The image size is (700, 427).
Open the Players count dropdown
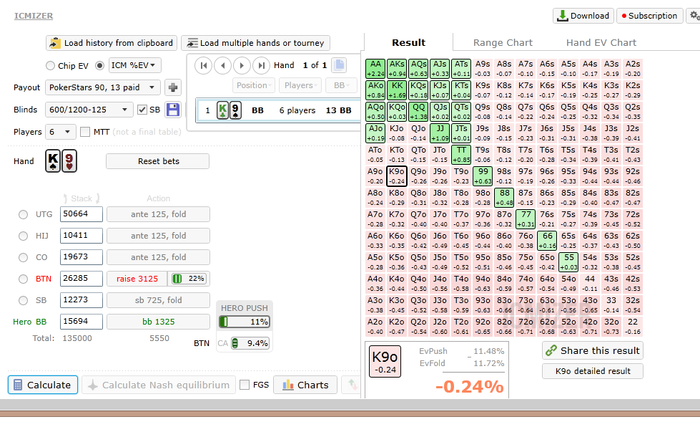[x=60, y=132]
